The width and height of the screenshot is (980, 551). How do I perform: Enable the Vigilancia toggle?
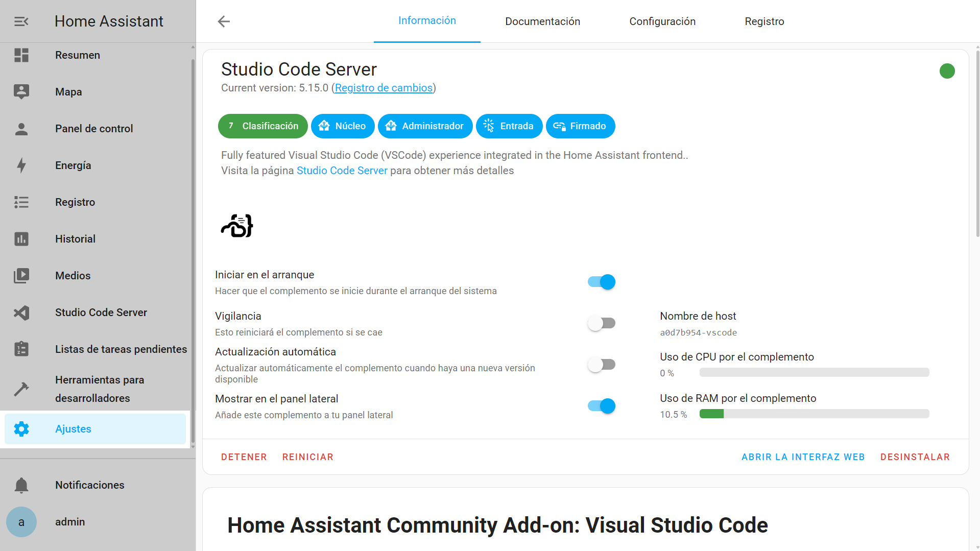point(601,323)
